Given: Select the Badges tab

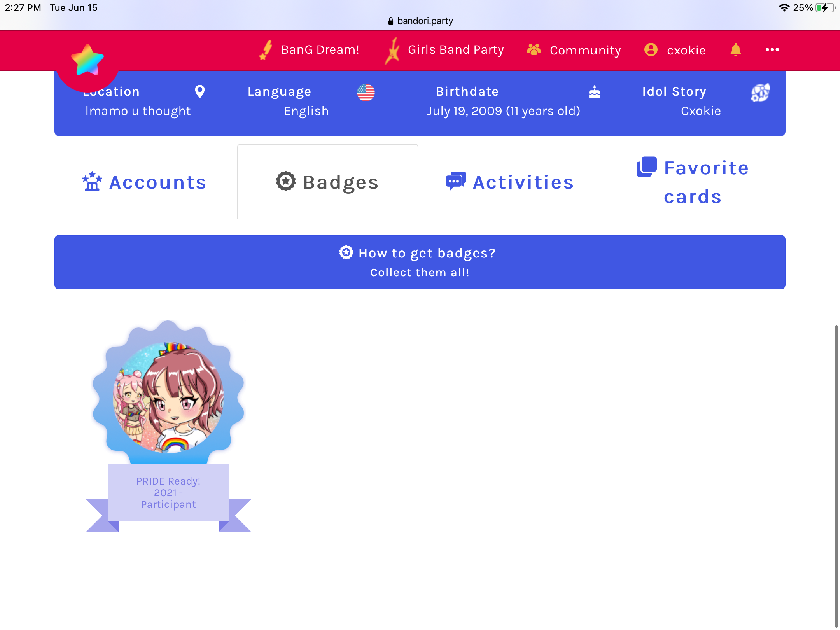Looking at the screenshot, I should click(327, 182).
